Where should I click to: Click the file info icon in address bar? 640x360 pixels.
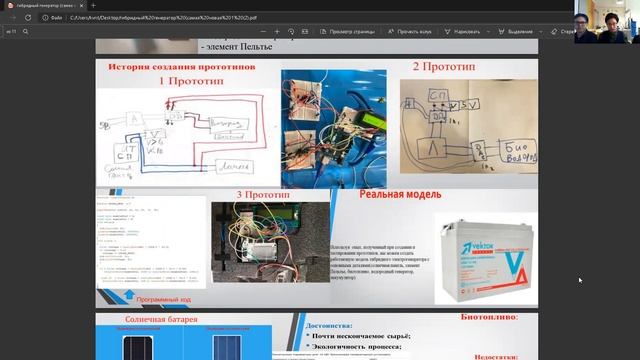click(x=45, y=18)
